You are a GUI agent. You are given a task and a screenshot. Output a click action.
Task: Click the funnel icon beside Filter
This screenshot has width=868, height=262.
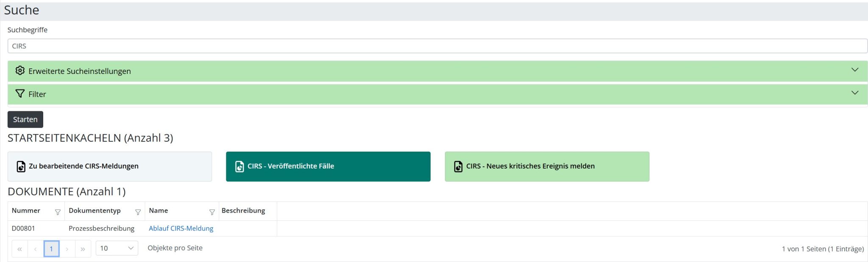click(x=20, y=93)
